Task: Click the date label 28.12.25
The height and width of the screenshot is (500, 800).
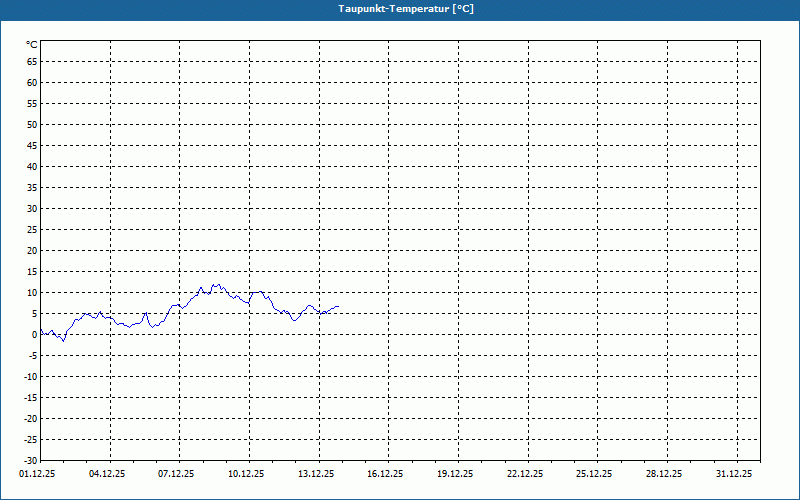Action: [x=664, y=474]
